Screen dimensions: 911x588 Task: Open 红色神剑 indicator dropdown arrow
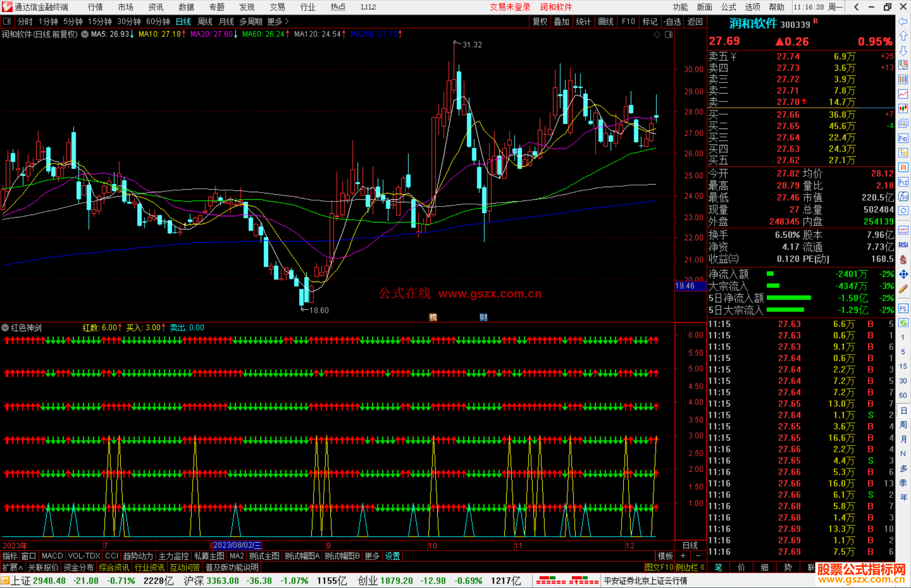(x=5, y=328)
